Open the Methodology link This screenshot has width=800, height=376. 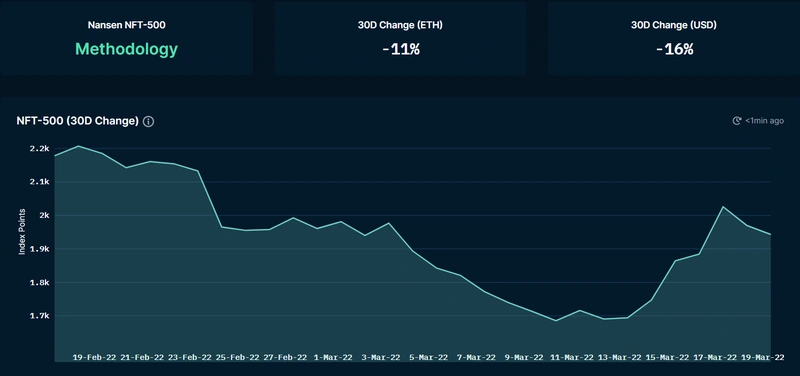coord(127,49)
